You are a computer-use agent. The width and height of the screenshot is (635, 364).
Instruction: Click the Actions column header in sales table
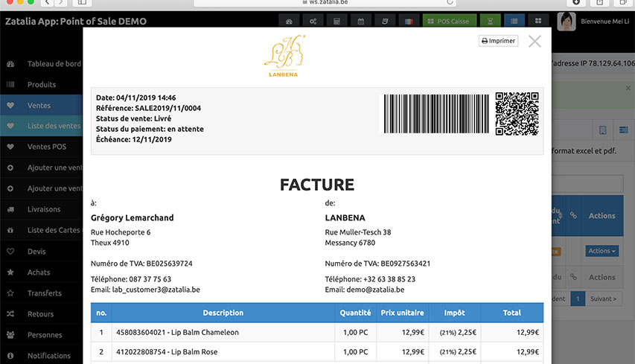click(x=602, y=216)
